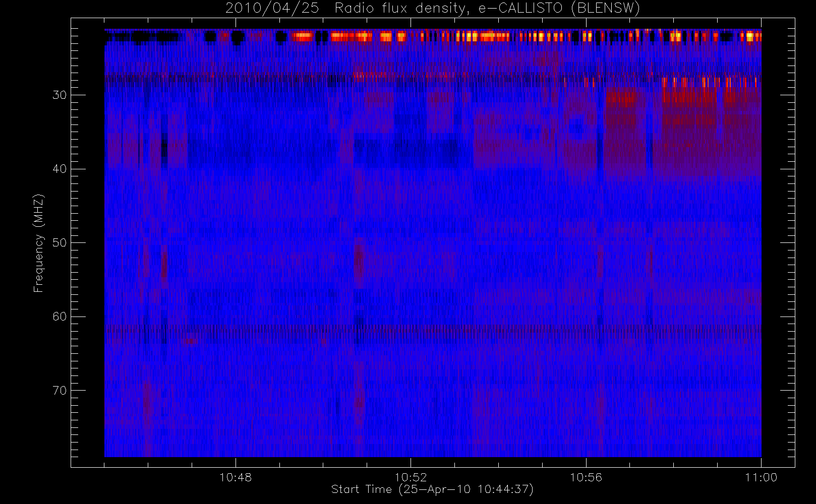Click the plot title 'Radio flux density, e-CALLISTO (BLENSW)'
Image resolution: width=816 pixels, height=504 pixels.
point(488,9)
